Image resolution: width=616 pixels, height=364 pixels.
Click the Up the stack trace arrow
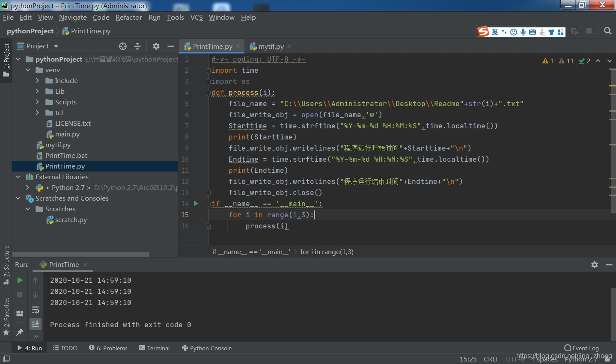pyautogui.click(x=36, y=280)
